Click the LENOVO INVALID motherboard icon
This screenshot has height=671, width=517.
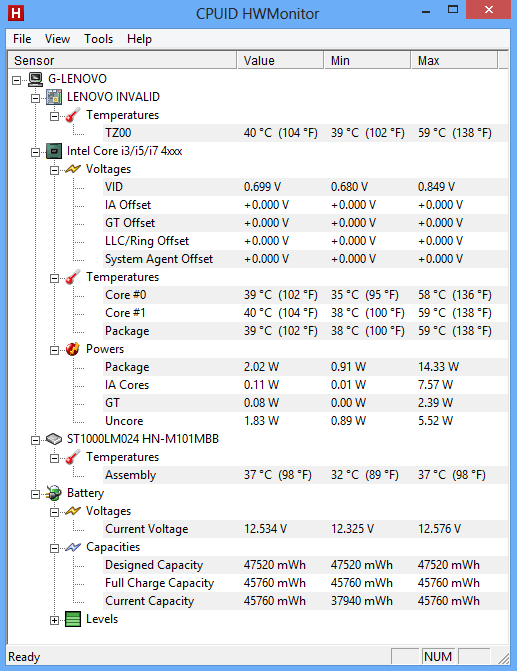tap(54, 97)
